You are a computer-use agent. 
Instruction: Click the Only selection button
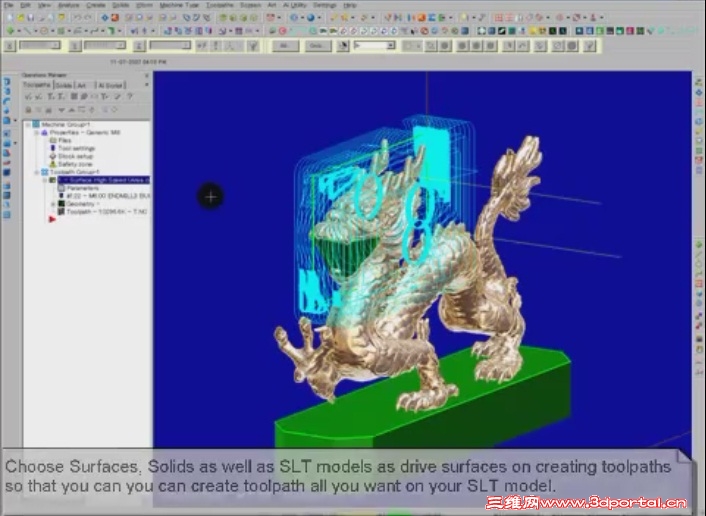[317, 46]
